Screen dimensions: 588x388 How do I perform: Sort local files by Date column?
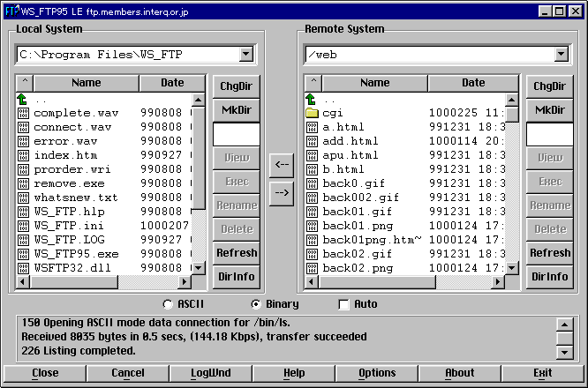(x=172, y=83)
